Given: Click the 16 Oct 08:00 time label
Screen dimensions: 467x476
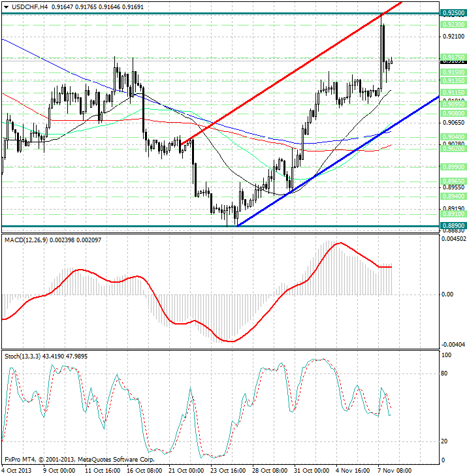Looking at the screenshot, I should (144, 471).
